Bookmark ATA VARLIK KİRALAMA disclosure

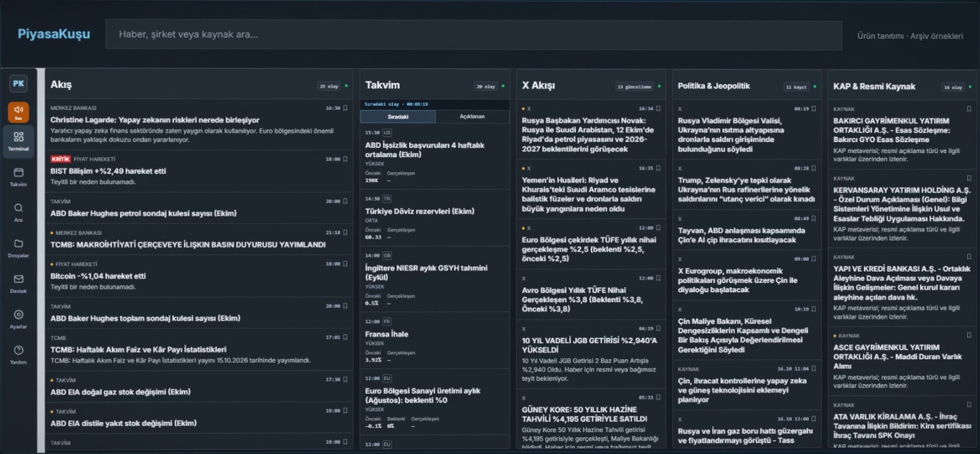coord(969,405)
